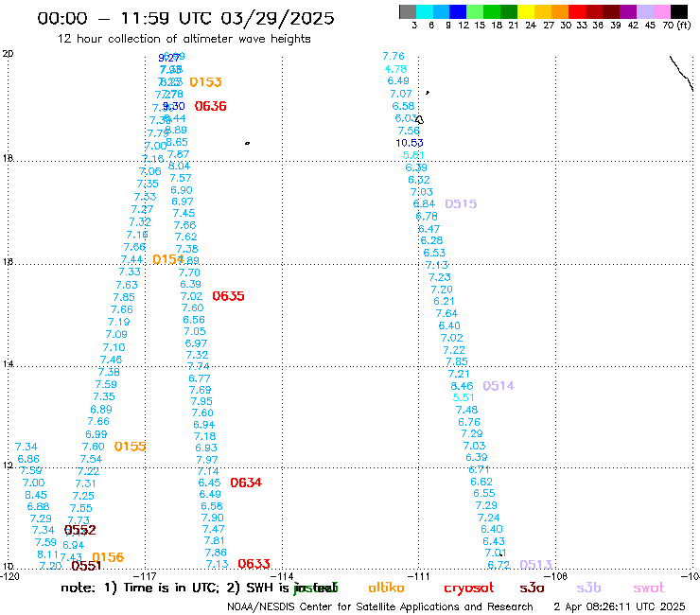Click the 7.95 value in the middle track
This screenshot has height=615, width=700.
coord(201,401)
